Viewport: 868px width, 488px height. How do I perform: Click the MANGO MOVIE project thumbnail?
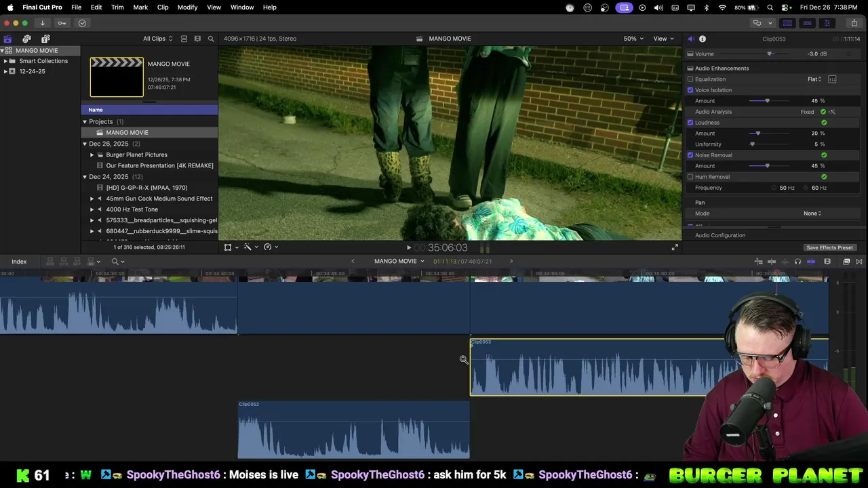117,77
